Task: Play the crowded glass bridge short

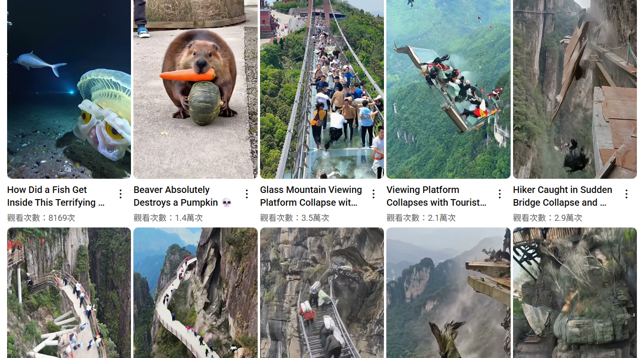Action: (x=322, y=89)
